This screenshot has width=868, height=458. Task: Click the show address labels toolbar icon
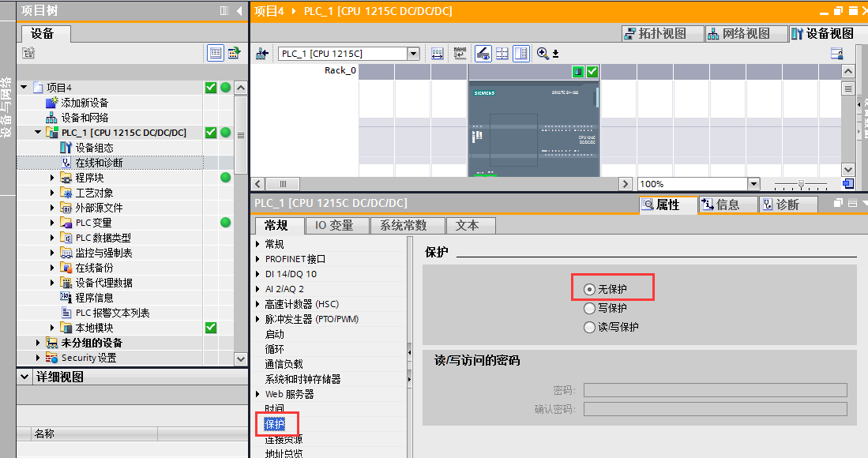click(x=438, y=54)
